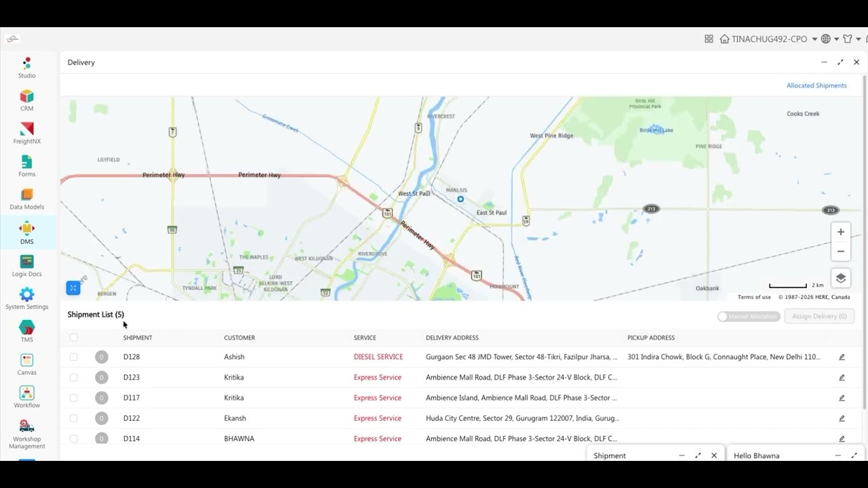Screen dimensions: 868x488
Task: Click the blue fullscreen map button
Action: click(x=73, y=288)
